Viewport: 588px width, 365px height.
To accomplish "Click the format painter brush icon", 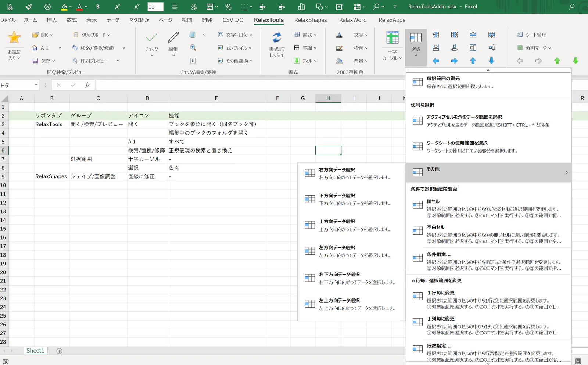I will pyautogui.click(x=29, y=7).
